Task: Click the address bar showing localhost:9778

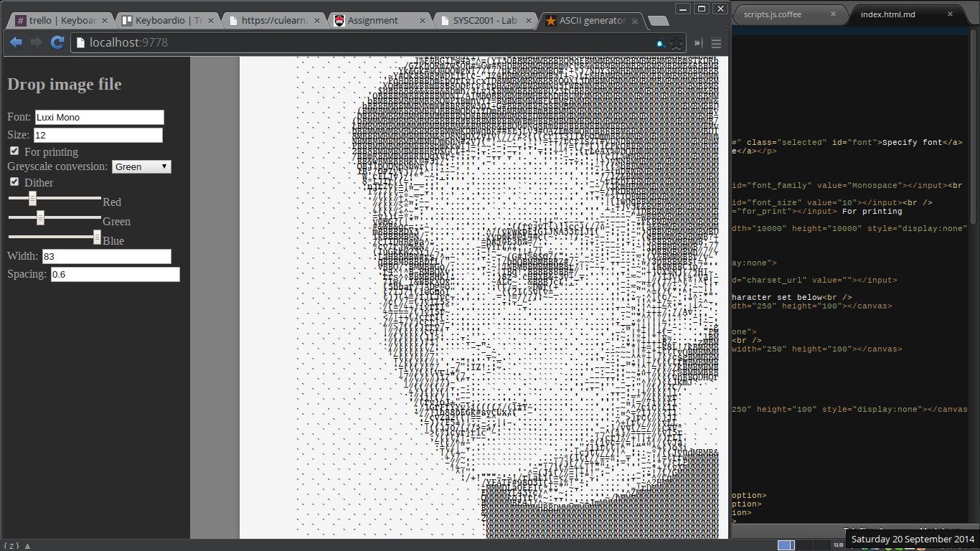Action: coord(359,43)
